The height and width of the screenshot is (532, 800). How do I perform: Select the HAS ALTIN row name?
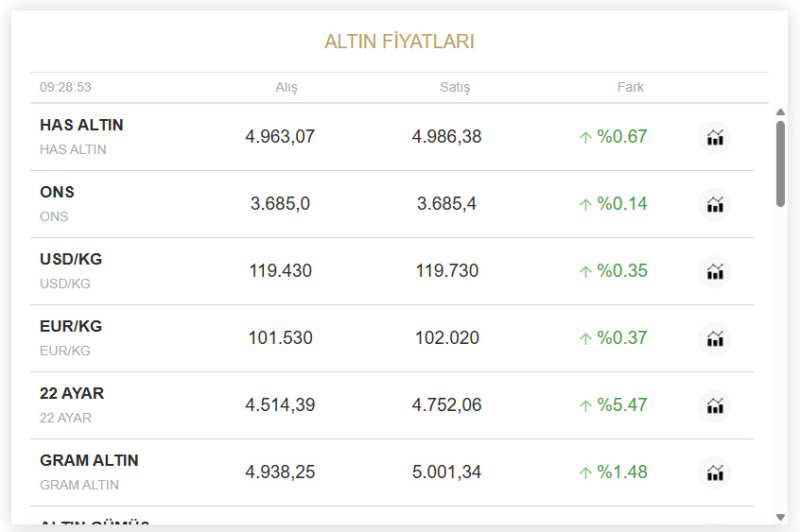click(81, 125)
